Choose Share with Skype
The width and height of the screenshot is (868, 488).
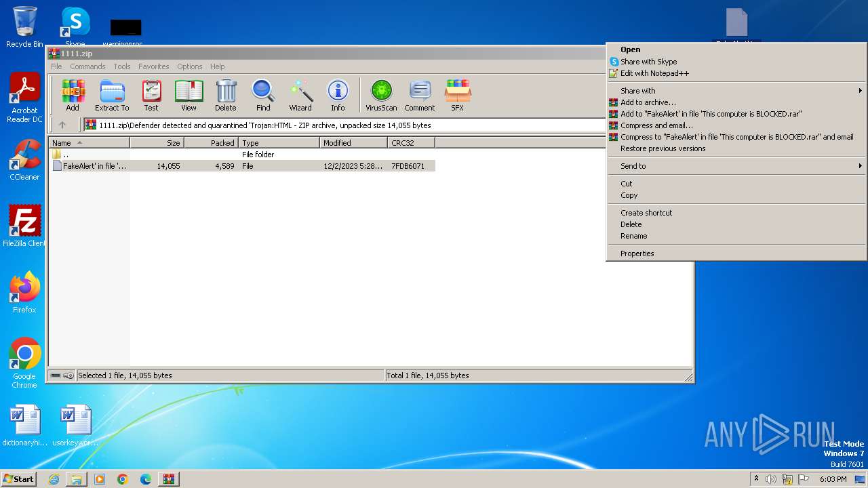(x=736, y=62)
